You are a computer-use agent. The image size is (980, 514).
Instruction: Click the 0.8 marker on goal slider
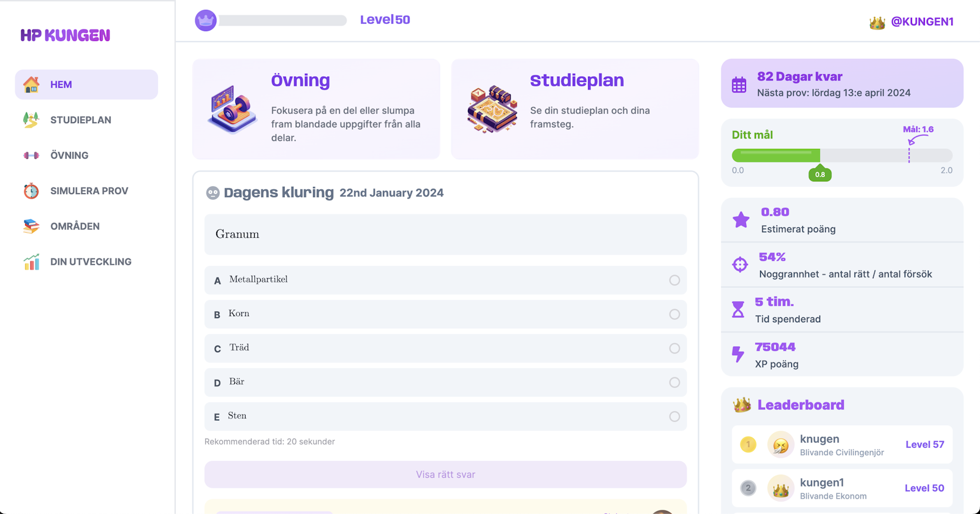[x=820, y=175]
